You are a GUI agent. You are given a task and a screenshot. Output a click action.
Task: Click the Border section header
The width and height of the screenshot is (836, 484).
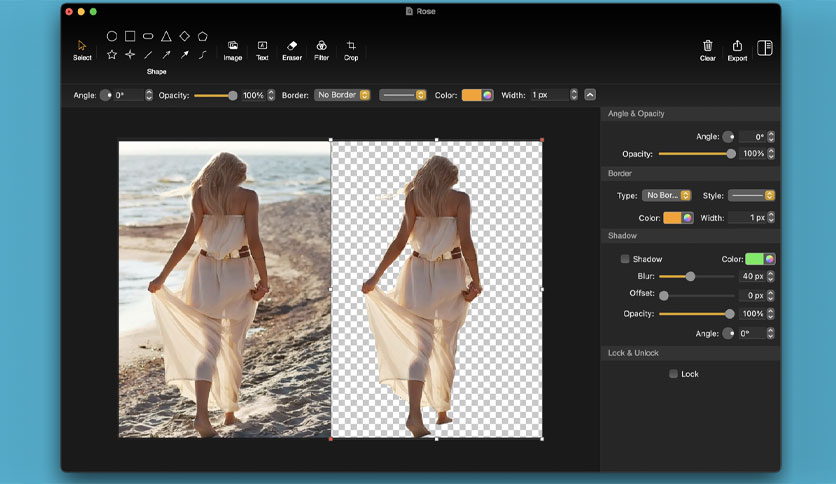click(690, 173)
